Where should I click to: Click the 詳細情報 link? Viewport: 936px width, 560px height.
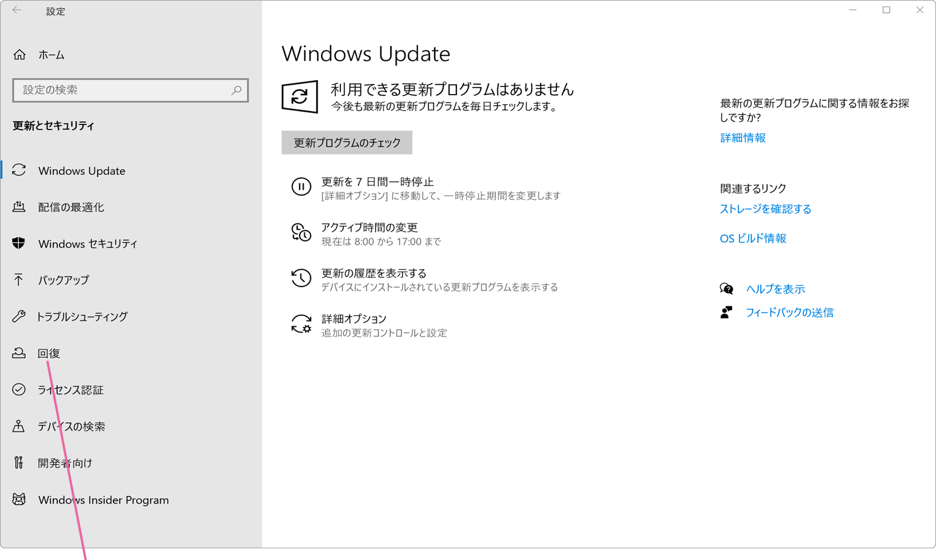(x=743, y=137)
